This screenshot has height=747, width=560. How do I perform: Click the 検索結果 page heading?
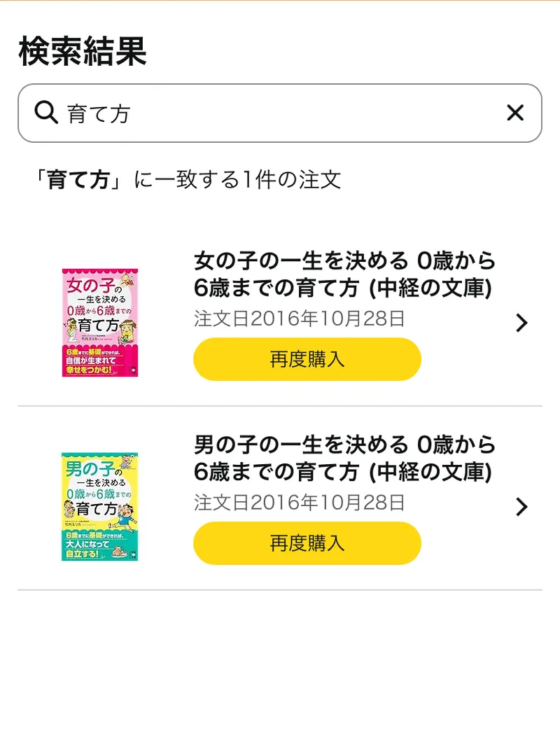point(82,51)
